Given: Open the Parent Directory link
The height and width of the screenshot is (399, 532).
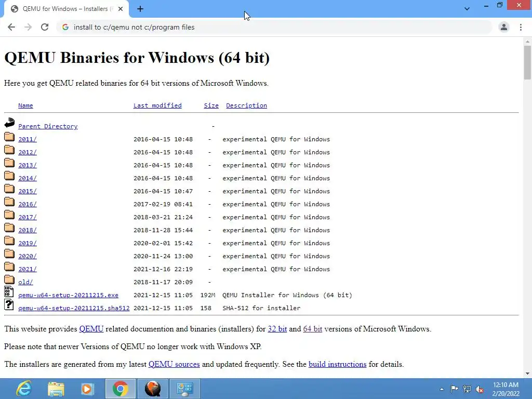Looking at the screenshot, I should (x=48, y=126).
